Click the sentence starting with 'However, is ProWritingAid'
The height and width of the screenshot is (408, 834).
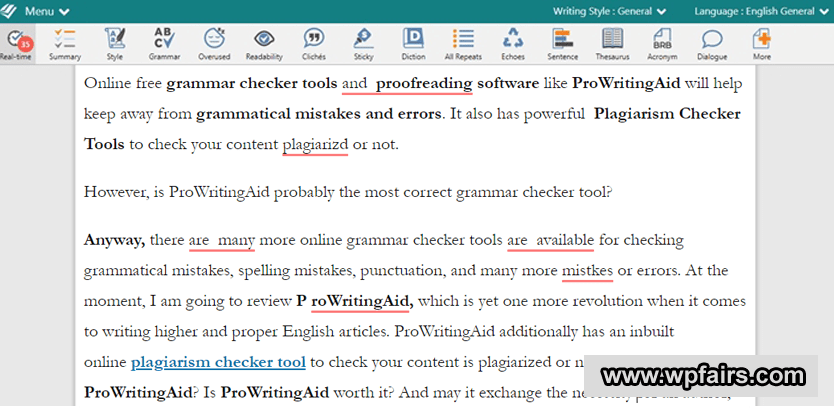[x=348, y=192]
